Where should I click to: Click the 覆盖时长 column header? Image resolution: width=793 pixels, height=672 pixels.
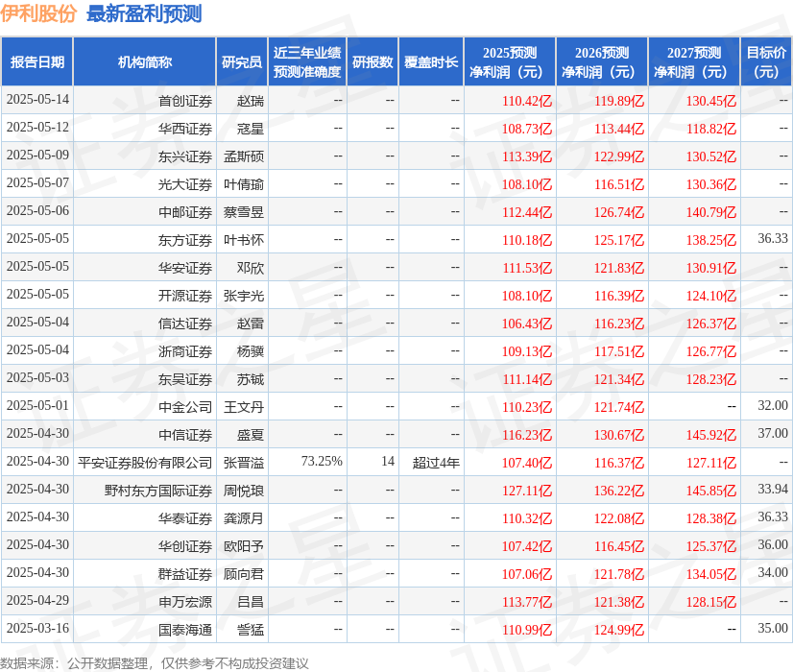coord(431,61)
